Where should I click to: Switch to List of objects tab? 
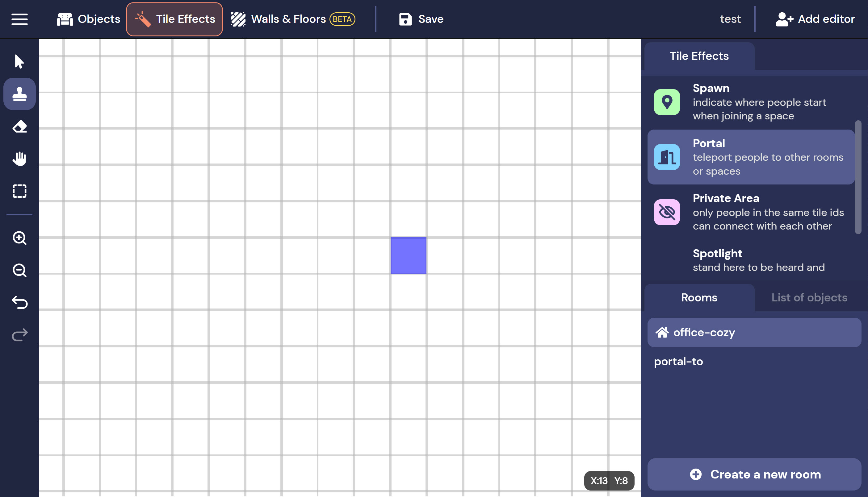(809, 298)
